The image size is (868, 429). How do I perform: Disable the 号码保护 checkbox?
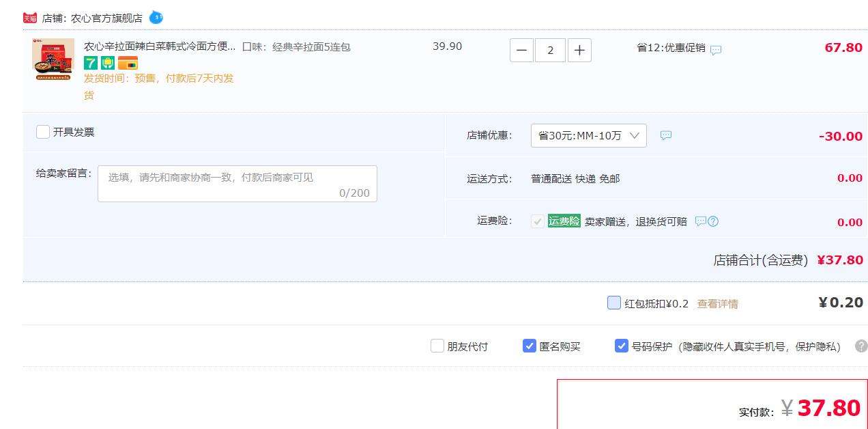pos(621,346)
